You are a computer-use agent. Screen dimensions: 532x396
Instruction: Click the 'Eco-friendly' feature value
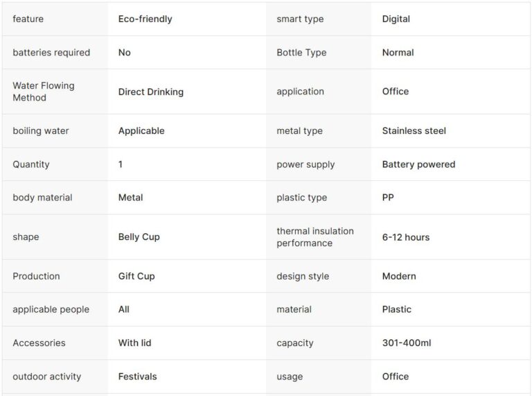(x=145, y=19)
